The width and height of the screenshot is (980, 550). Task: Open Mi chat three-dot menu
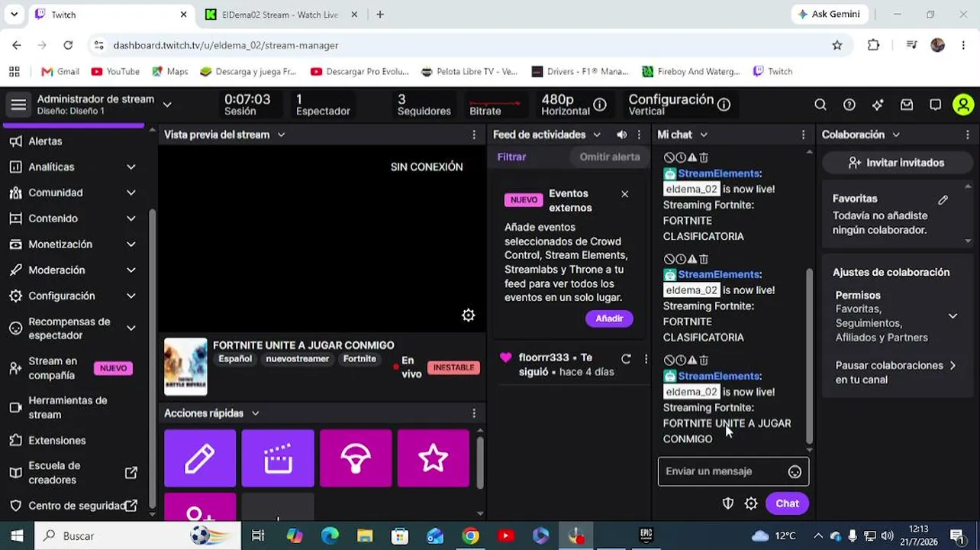tap(803, 134)
